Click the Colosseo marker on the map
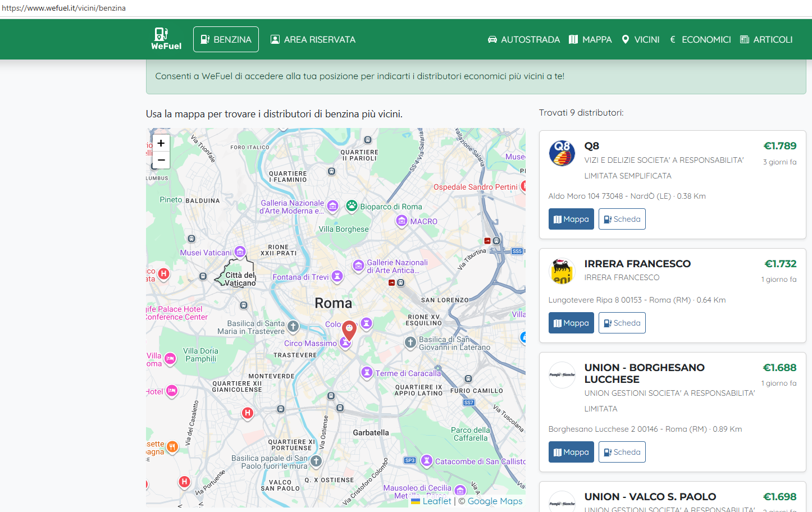Screen dimensions: 812x512 coord(366,323)
